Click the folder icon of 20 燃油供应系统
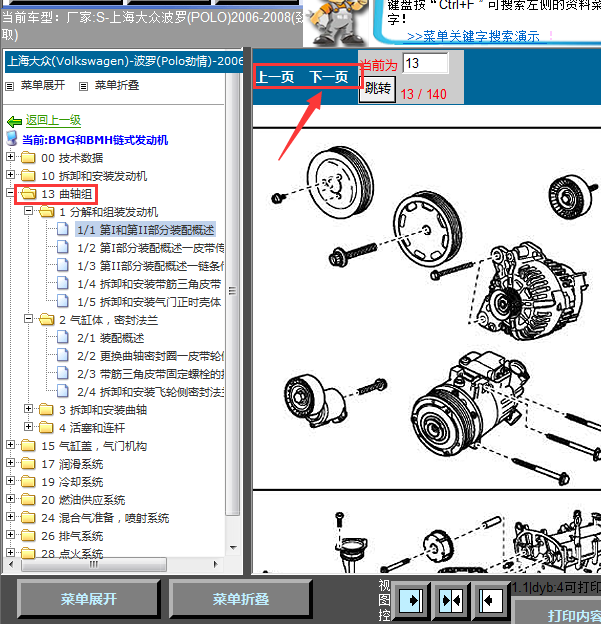 [28, 499]
